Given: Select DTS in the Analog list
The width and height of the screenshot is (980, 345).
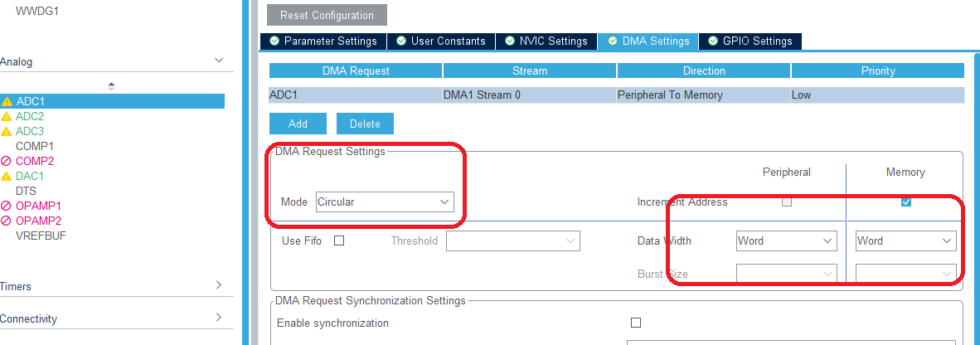Looking at the screenshot, I should (x=26, y=191).
